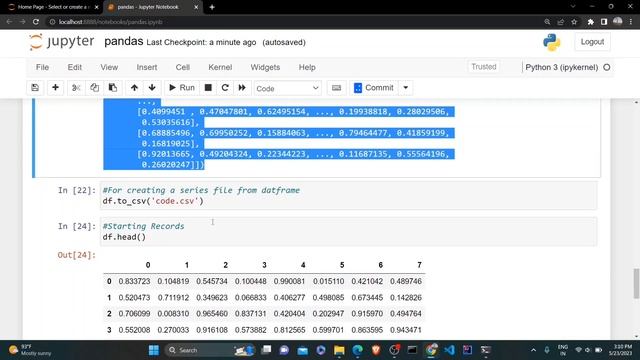Open Visual Studio Code from taskbar
Screen dimensions: 640x360
[x=449, y=350]
